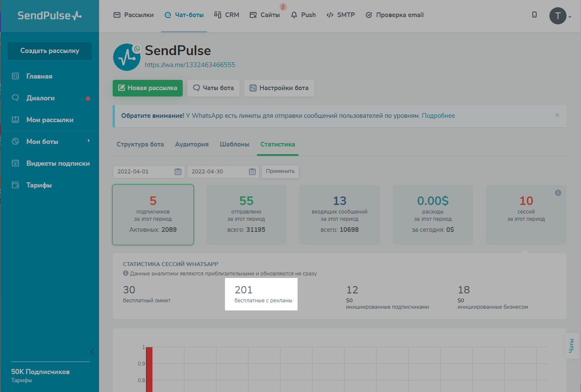581x392 pixels.
Task: Click info icon on sessions card
Action: point(558,193)
